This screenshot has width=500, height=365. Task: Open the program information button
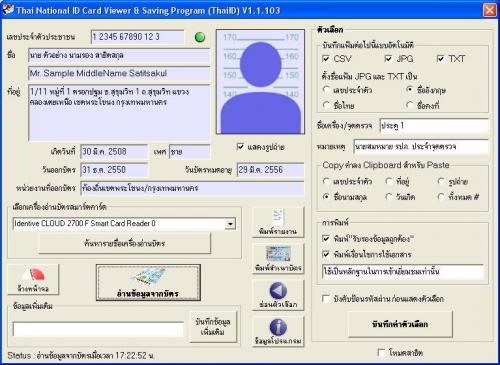point(278,332)
